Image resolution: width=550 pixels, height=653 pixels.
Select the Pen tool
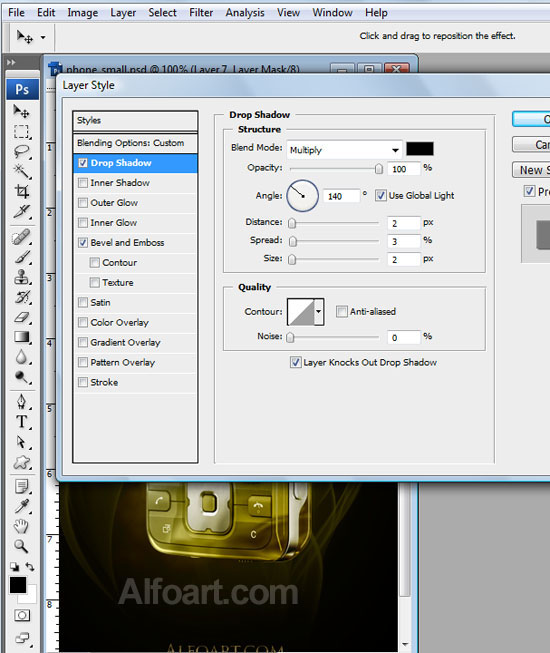coord(22,402)
